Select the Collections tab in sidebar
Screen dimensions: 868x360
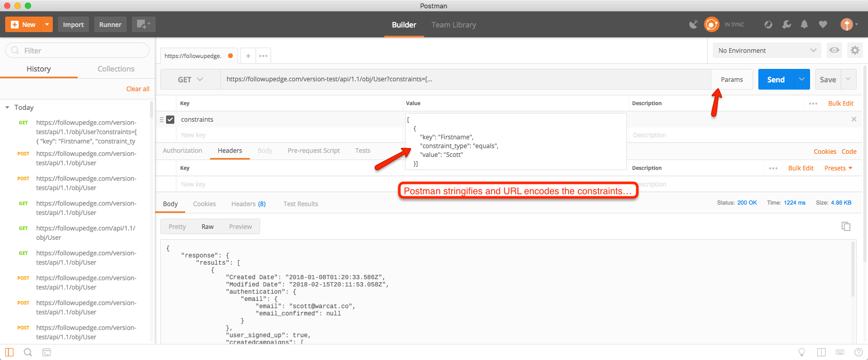click(116, 69)
